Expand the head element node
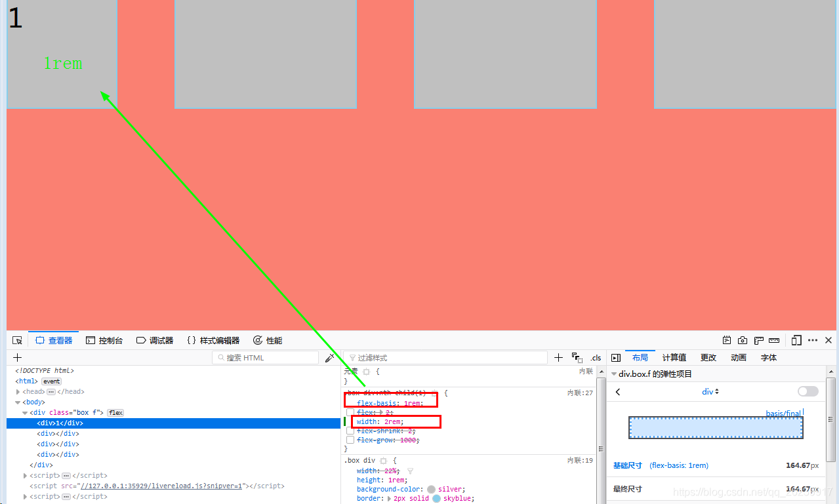The height and width of the screenshot is (504, 839). [x=18, y=391]
